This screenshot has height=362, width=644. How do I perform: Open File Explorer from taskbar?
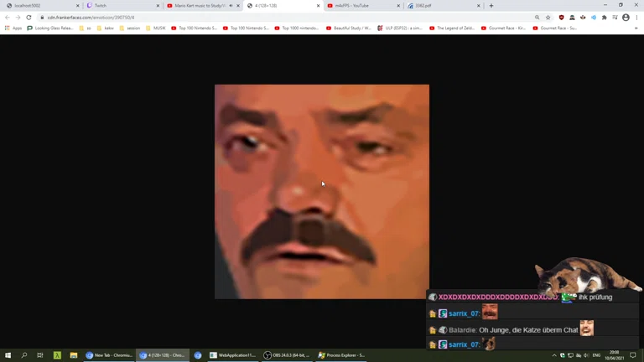pos(74,355)
